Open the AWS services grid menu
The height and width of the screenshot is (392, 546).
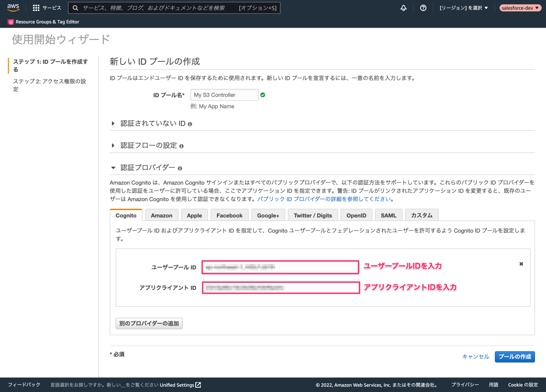click(36, 8)
